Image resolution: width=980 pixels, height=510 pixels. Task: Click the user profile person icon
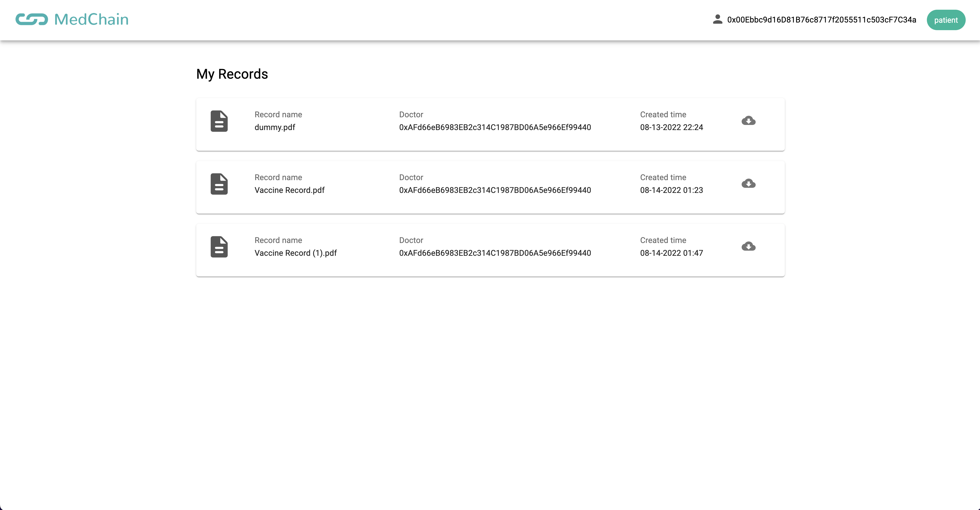click(717, 19)
